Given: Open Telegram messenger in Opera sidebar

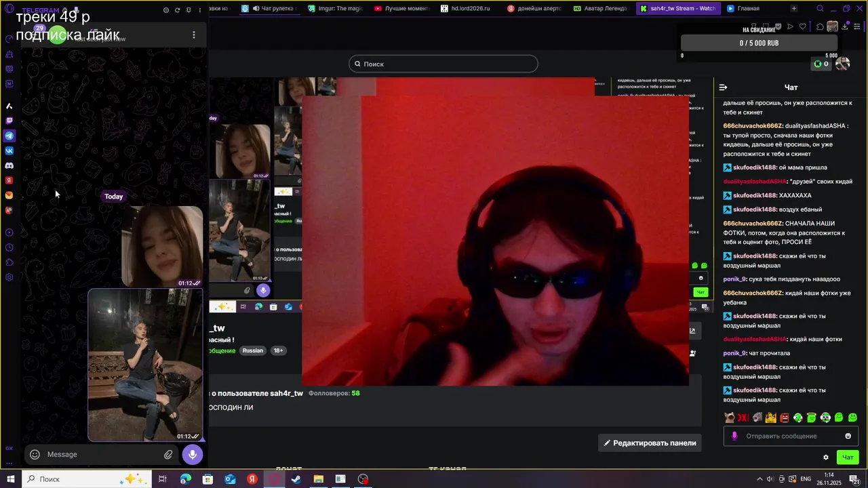Looking at the screenshot, I should coord(9,136).
